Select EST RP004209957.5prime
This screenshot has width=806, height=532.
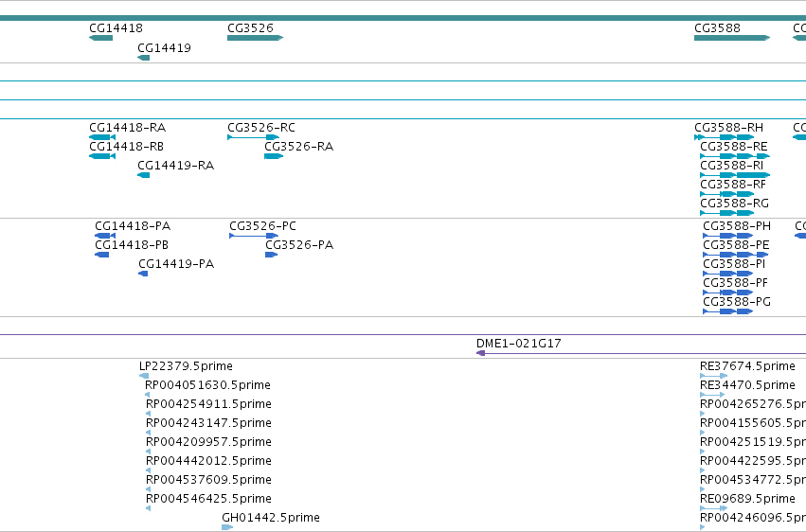[x=149, y=452]
